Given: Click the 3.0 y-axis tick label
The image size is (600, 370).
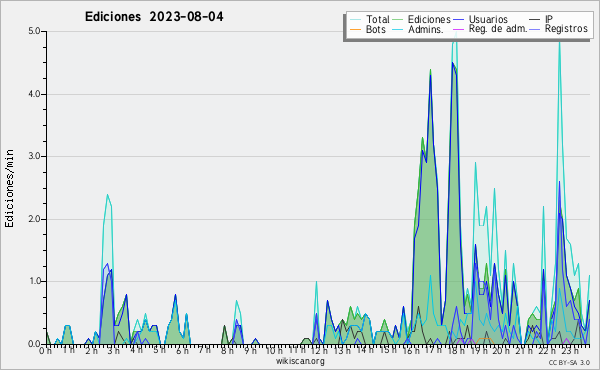Looking at the screenshot, I should (34, 156).
